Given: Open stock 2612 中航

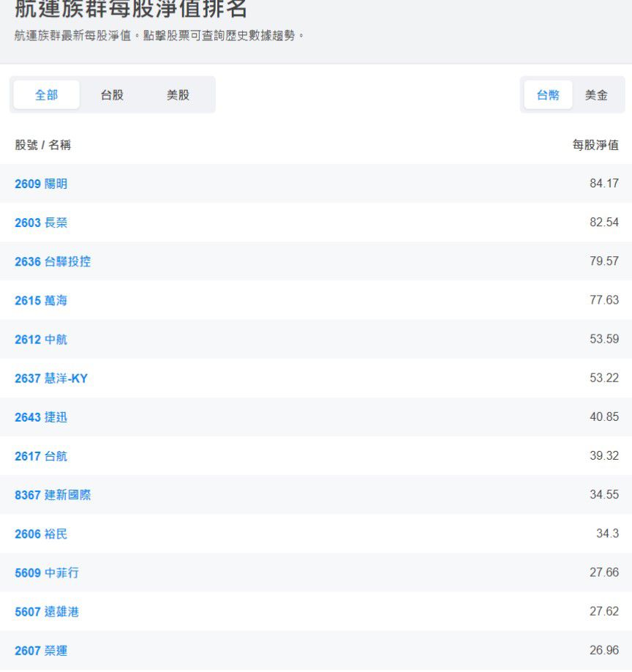Looking at the screenshot, I should [x=41, y=340].
